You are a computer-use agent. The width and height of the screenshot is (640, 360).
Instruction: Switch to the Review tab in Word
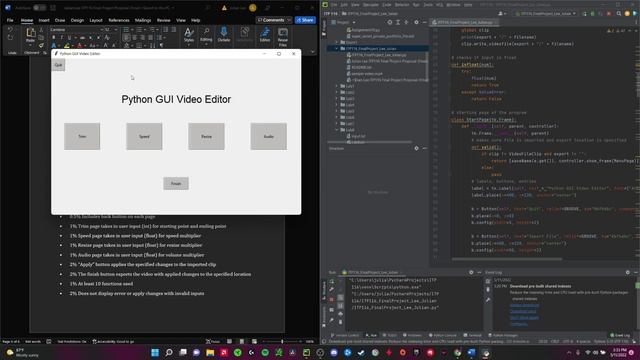164,20
